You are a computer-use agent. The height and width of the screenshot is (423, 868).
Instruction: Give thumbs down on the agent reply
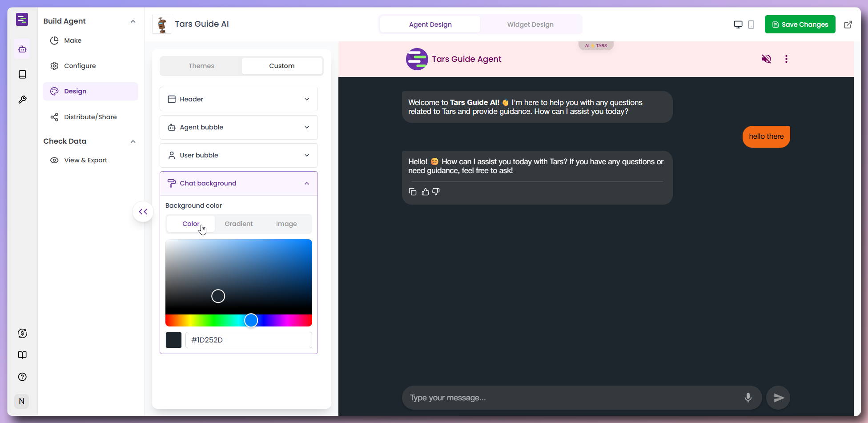pyautogui.click(x=436, y=191)
